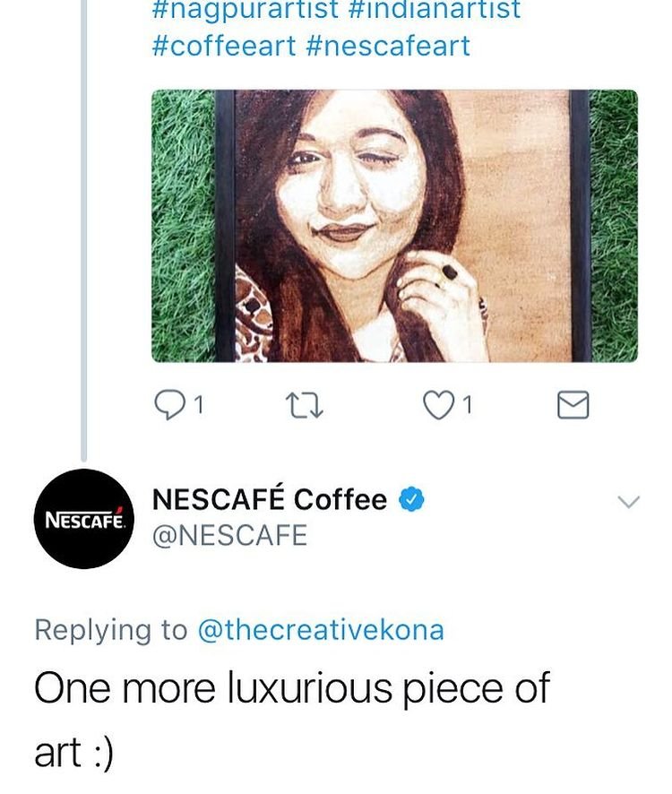Open the @thecreativekona profile link

pyautogui.click(x=321, y=630)
